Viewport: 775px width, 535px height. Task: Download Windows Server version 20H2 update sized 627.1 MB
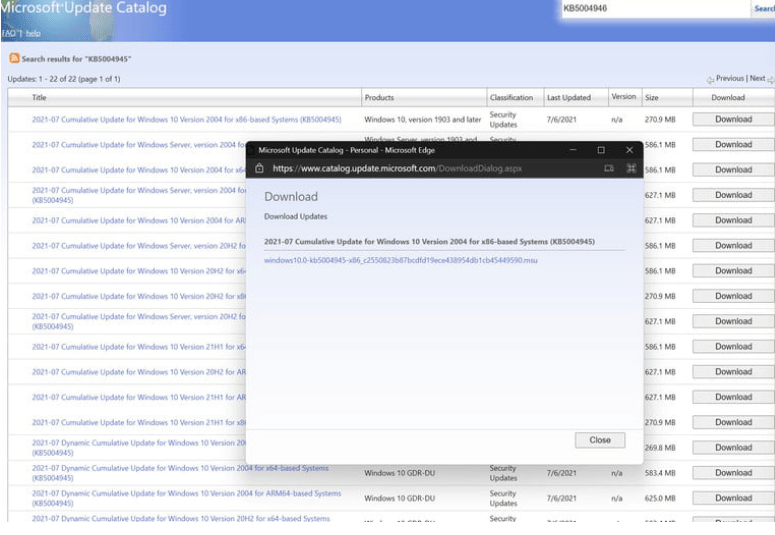tap(733, 321)
